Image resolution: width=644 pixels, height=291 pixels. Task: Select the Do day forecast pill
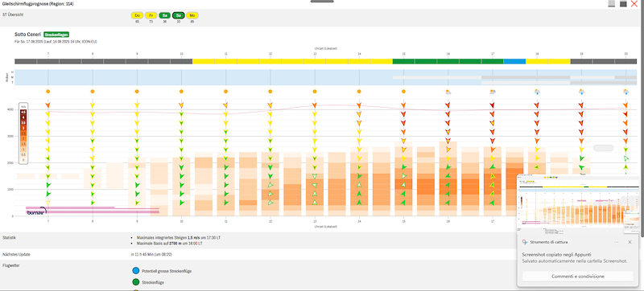[137, 15]
